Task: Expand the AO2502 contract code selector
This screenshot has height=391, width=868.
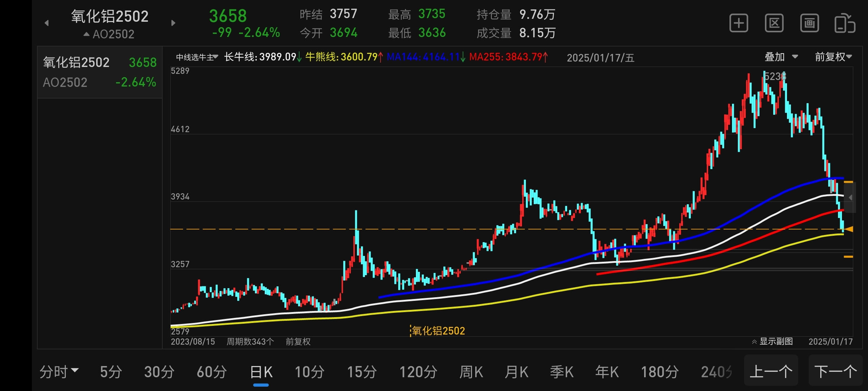Action: tap(109, 34)
